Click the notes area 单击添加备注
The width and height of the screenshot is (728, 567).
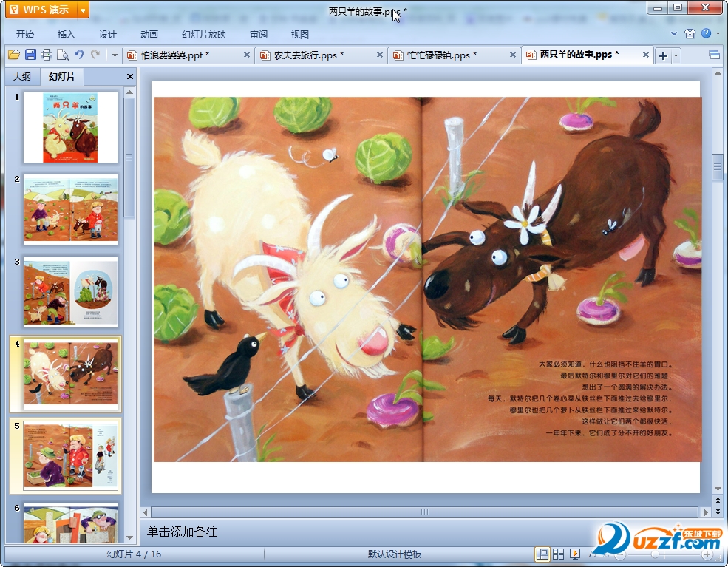pos(182,532)
